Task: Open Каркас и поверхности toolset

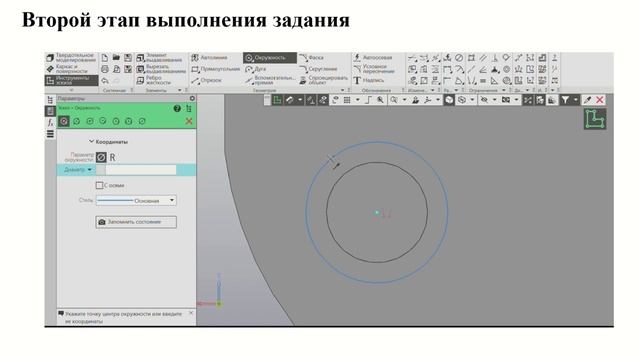Action: click(x=68, y=69)
